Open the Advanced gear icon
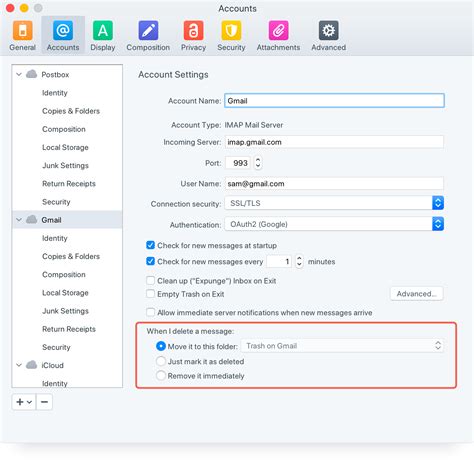 [x=328, y=30]
